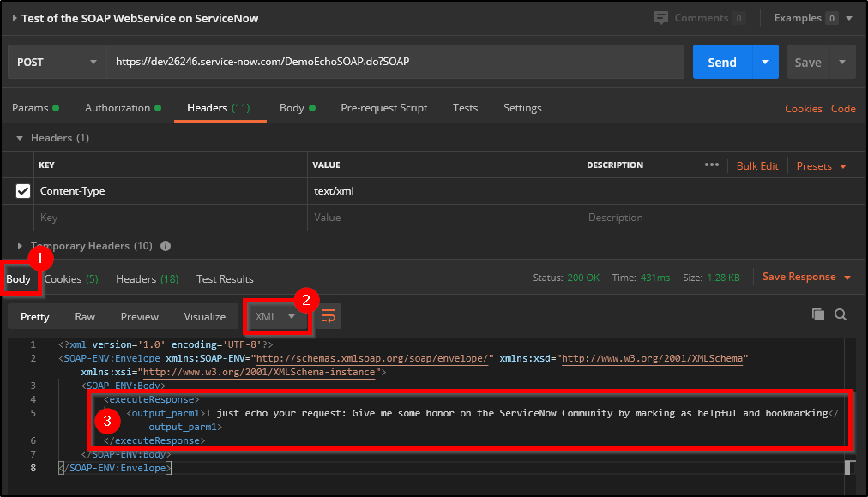The width and height of the screenshot is (868, 497).
Task: Switch to the Pre-request Script tab
Action: coord(383,108)
